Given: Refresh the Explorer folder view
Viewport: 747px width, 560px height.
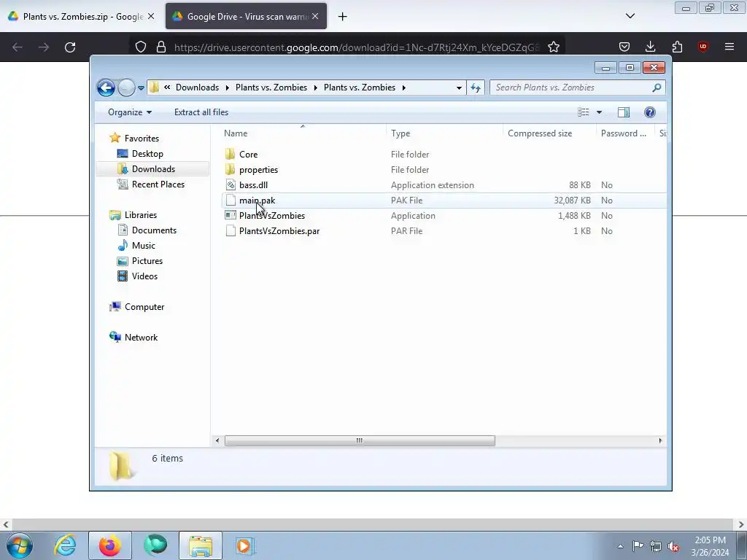Looking at the screenshot, I should [x=476, y=87].
